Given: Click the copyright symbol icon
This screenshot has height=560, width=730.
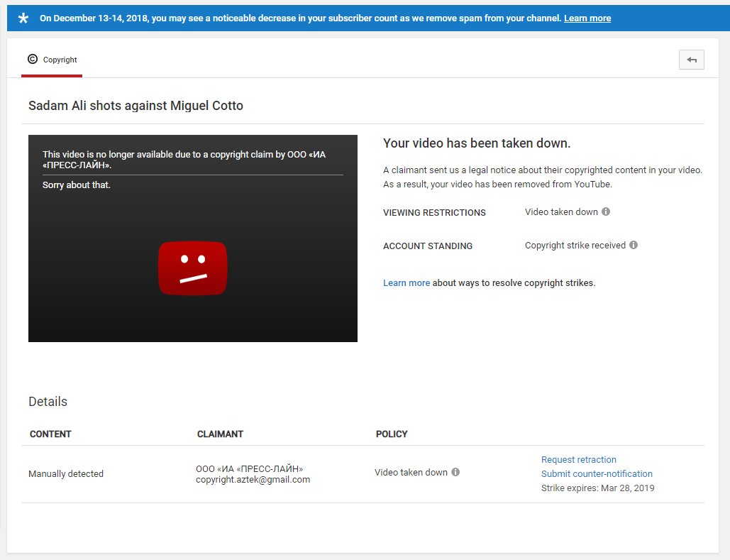Looking at the screenshot, I should point(33,59).
